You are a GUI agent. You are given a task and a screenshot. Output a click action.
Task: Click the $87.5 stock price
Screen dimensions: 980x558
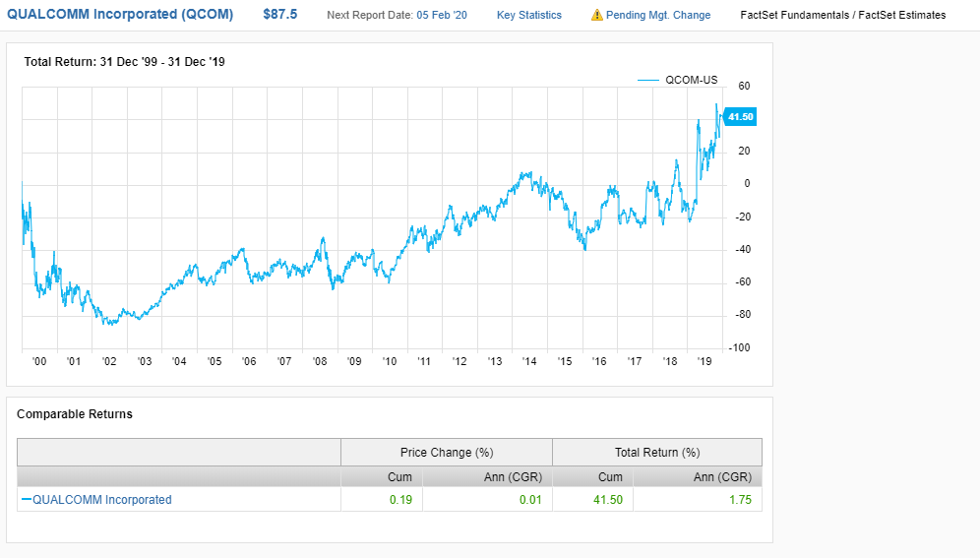[x=280, y=15]
